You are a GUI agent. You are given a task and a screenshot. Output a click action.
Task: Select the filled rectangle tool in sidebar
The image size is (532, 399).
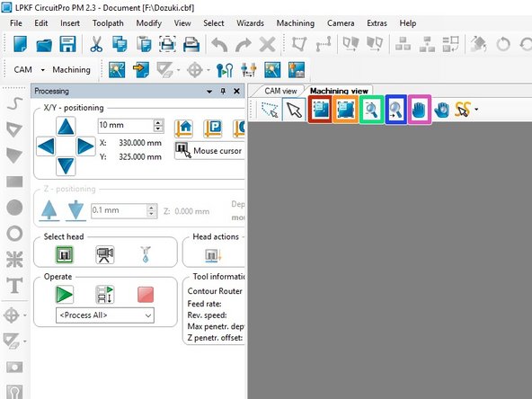click(x=14, y=182)
